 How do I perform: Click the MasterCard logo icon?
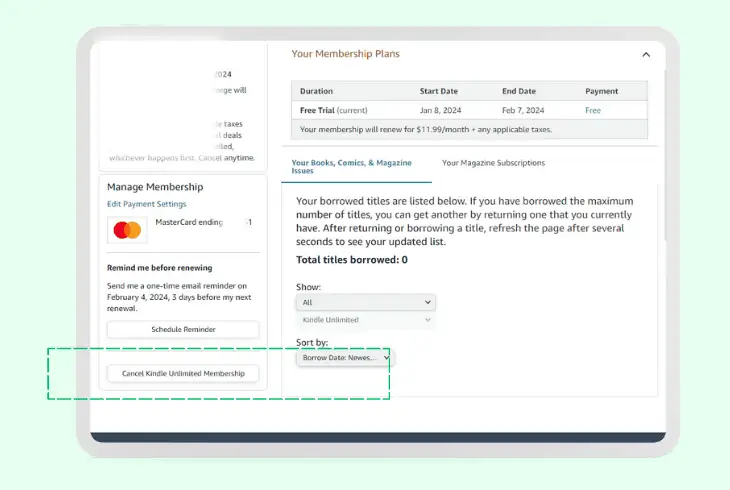(127, 230)
